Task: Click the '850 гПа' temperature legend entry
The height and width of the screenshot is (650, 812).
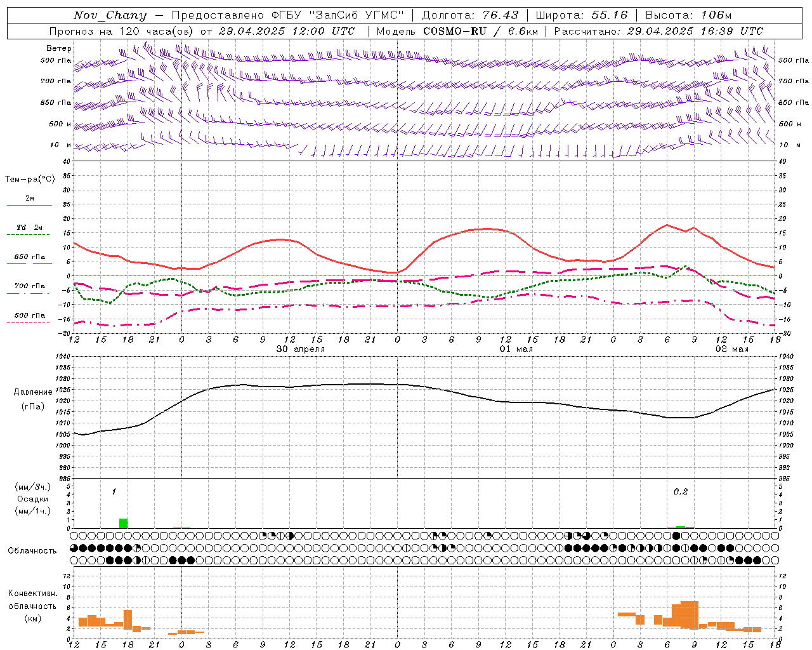Action: coord(30,257)
